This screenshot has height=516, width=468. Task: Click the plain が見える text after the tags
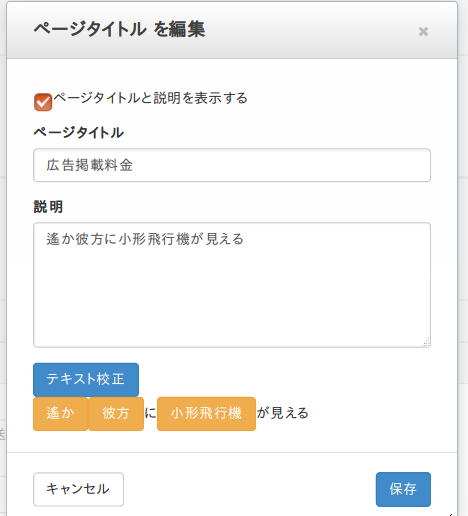[x=283, y=413]
